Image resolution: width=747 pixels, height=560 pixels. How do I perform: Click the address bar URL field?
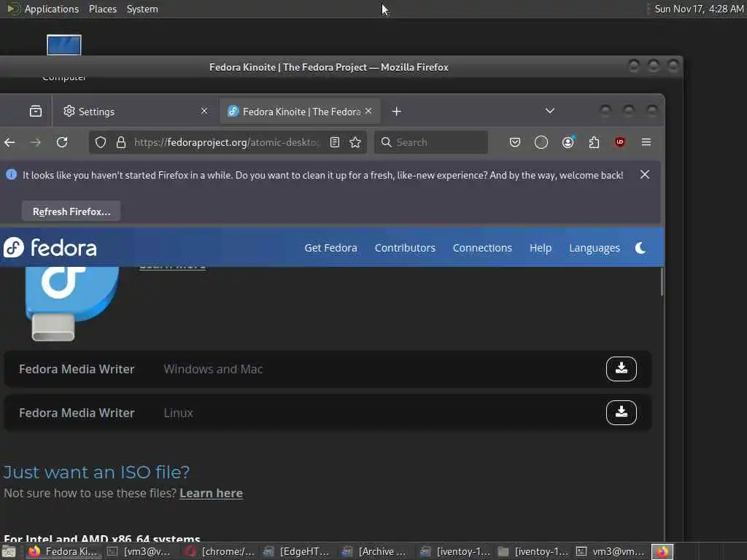[x=227, y=142]
